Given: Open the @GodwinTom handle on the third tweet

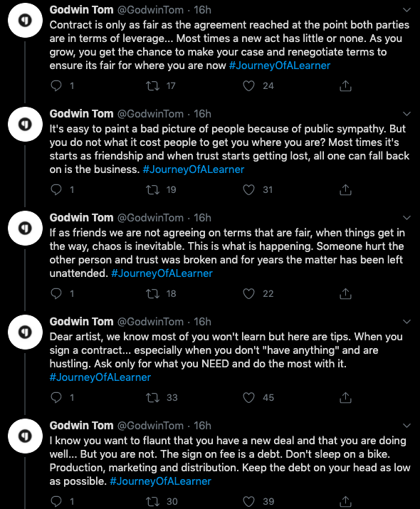Looking at the screenshot, I should tap(150, 218).
